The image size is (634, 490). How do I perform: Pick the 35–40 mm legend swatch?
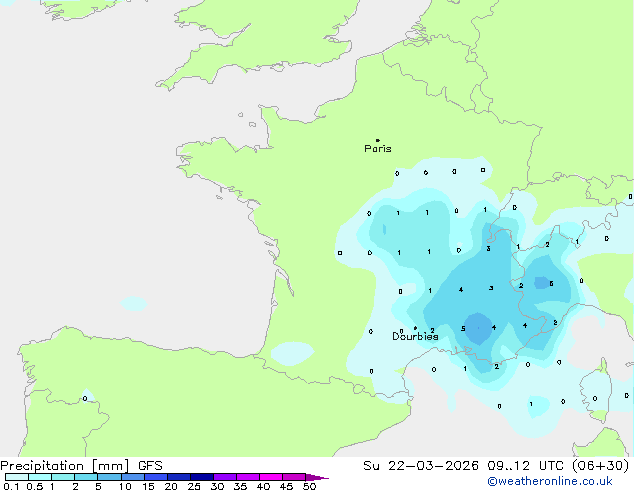(248, 477)
